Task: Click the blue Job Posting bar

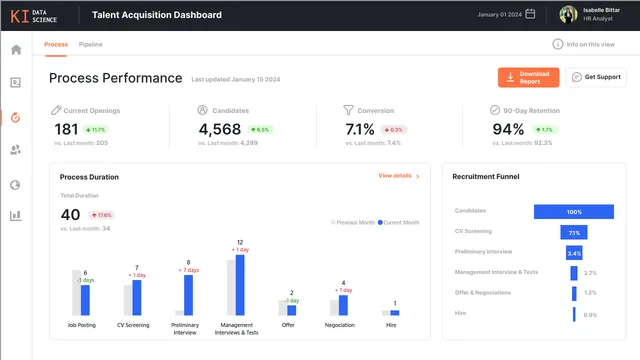Action: coord(85,300)
